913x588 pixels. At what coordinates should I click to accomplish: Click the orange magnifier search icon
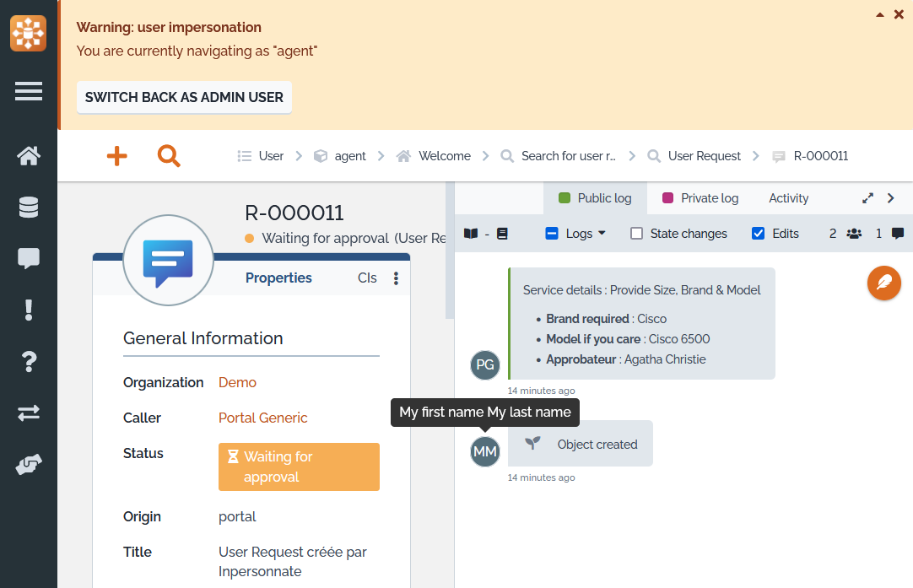169,156
